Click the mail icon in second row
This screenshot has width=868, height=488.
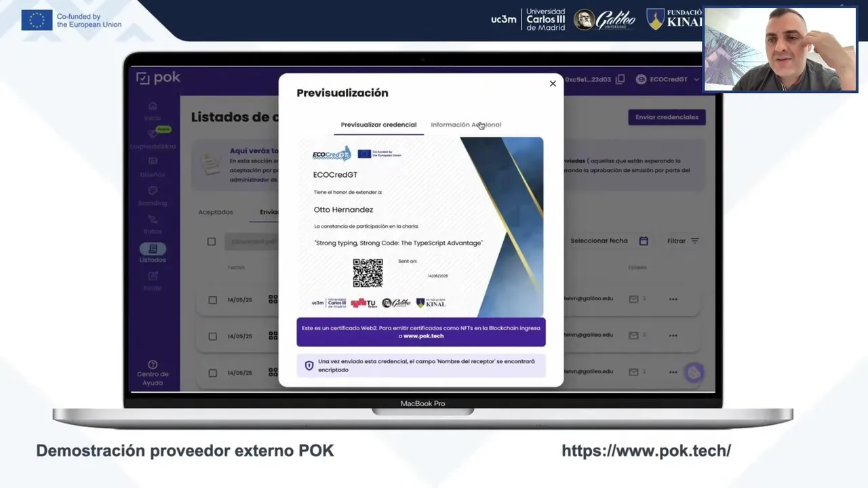tap(633, 335)
